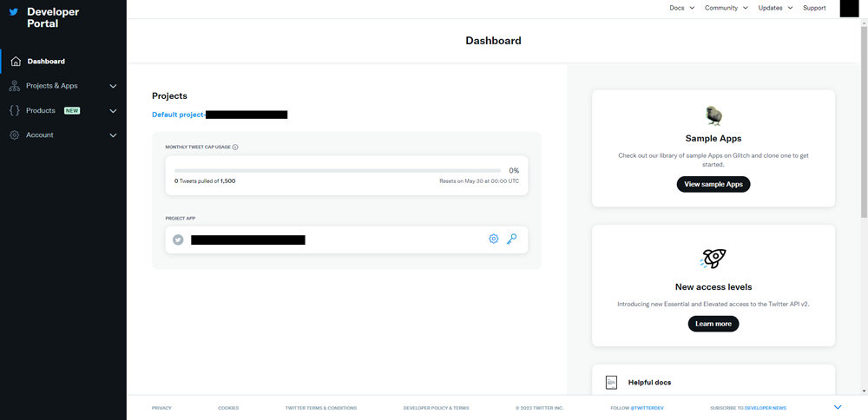The image size is (868, 420).
Task: Click the © 2023 Twitter Inc. text
Action: 540,408
